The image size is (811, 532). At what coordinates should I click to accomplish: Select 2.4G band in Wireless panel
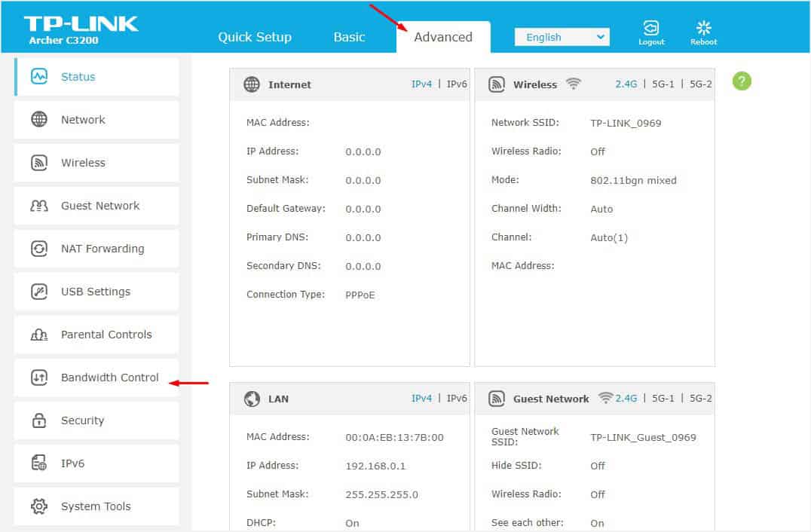[626, 84]
